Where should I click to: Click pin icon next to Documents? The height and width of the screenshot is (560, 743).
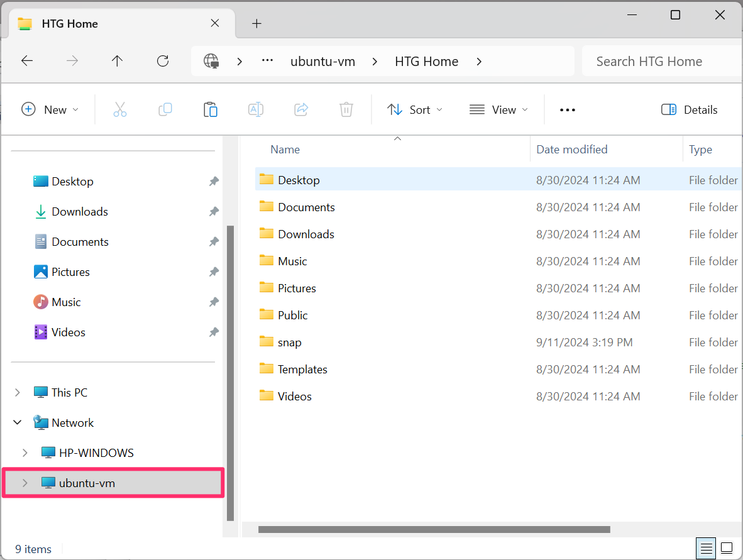[214, 241]
